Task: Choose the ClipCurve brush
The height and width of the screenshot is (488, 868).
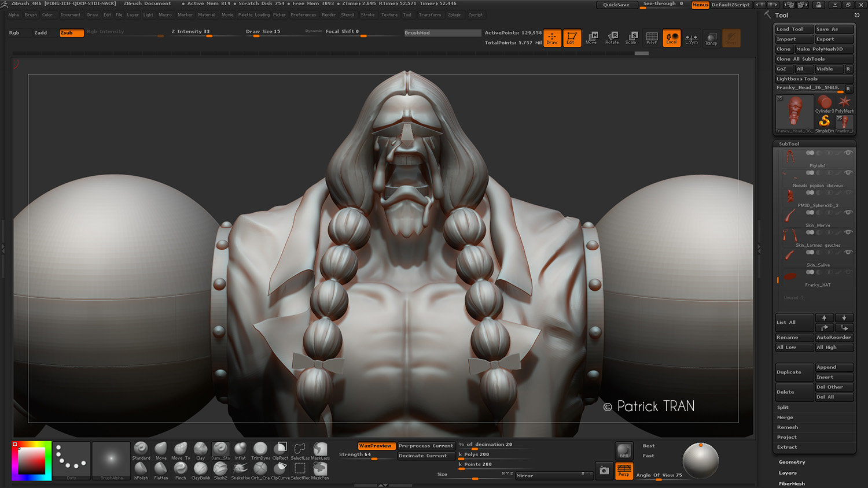Action: [x=280, y=471]
